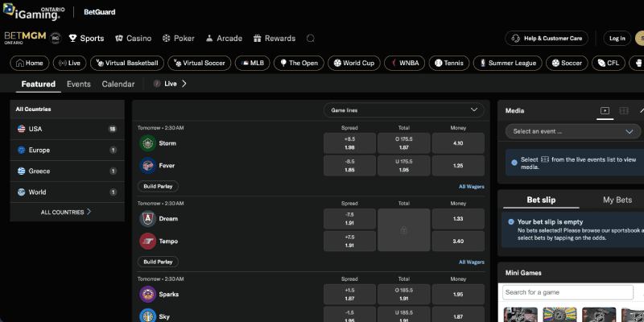Image resolution: width=644 pixels, height=322 pixels.
Task: Click Build Parlay for Dream vs Tempo
Action: coord(158,262)
